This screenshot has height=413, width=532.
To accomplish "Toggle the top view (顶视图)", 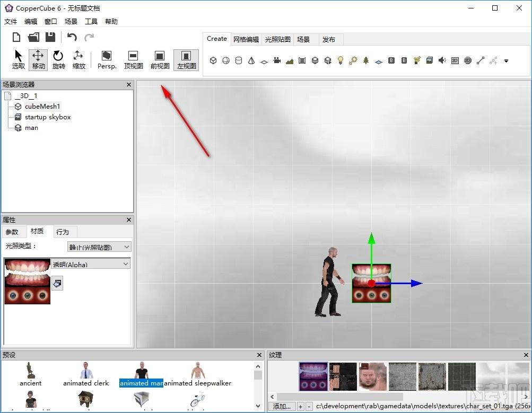I will (x=133, y=60).
